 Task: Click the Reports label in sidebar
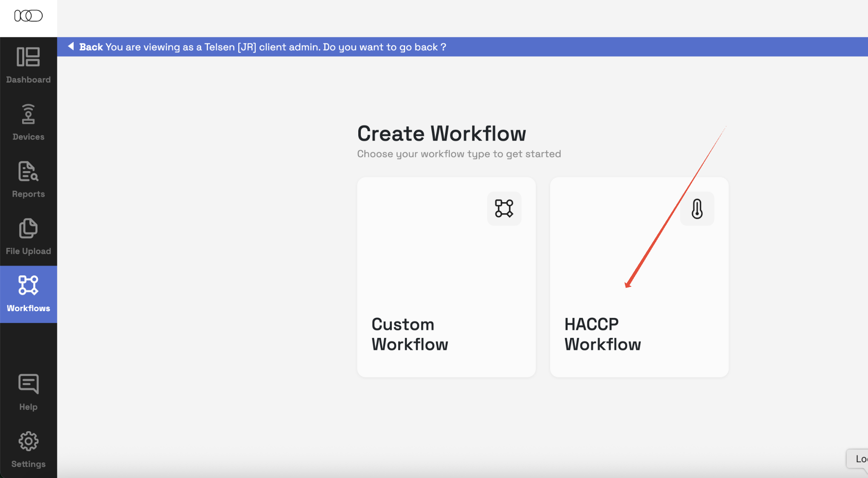[x=28, y=194]
